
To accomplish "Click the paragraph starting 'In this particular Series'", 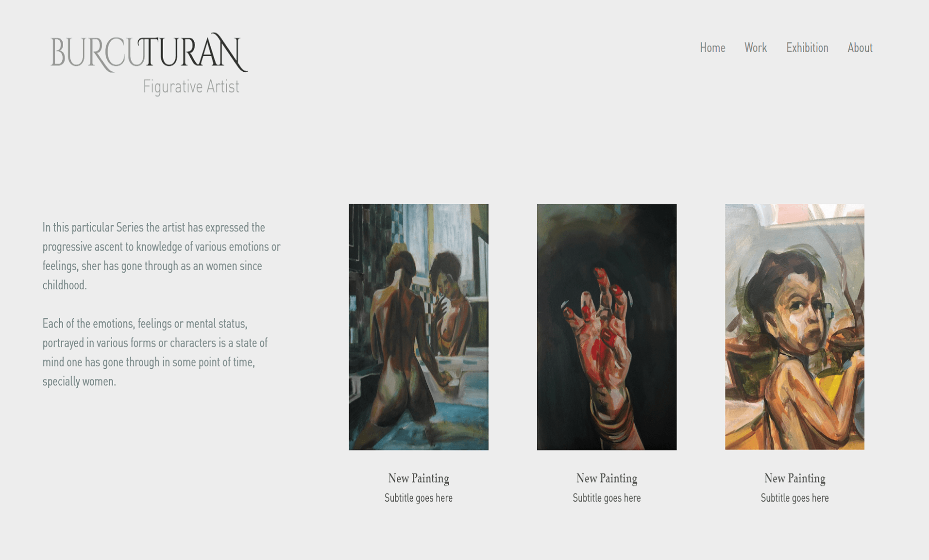I will pyautogui.click(x=162, y=256).
